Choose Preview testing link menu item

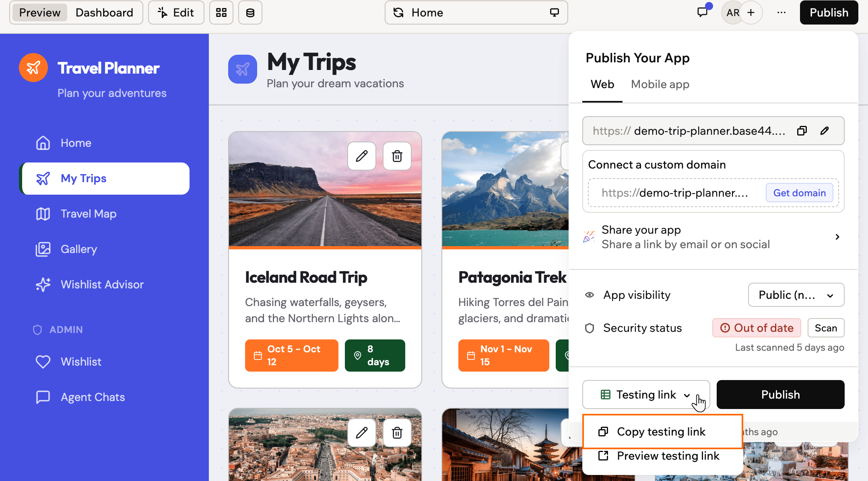662,456
